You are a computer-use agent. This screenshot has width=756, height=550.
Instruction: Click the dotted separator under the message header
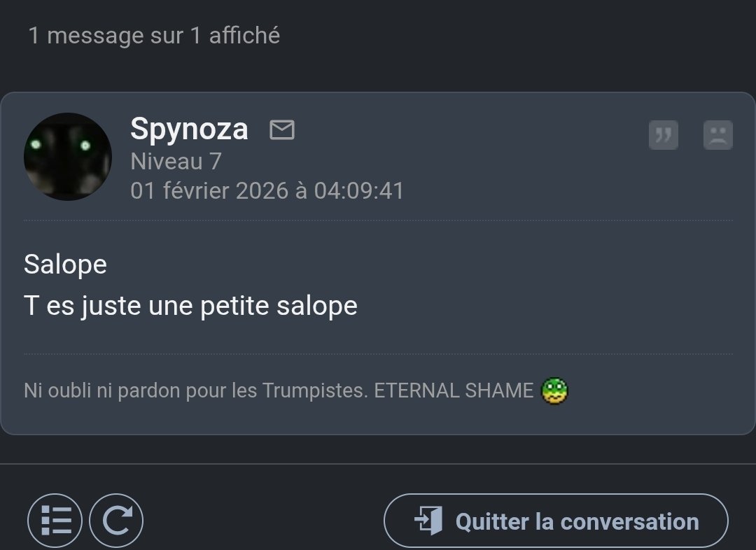(378, 220)
